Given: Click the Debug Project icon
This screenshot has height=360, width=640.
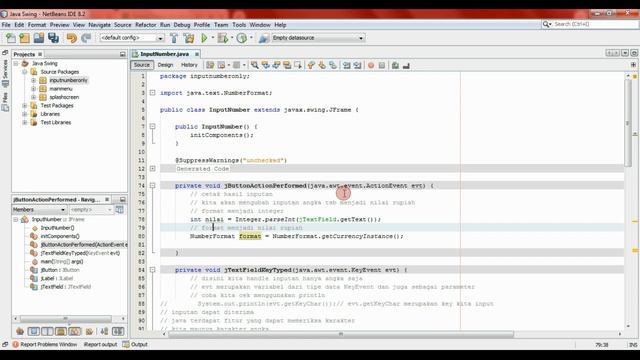Looking at the screenshot, I should 223,38.
